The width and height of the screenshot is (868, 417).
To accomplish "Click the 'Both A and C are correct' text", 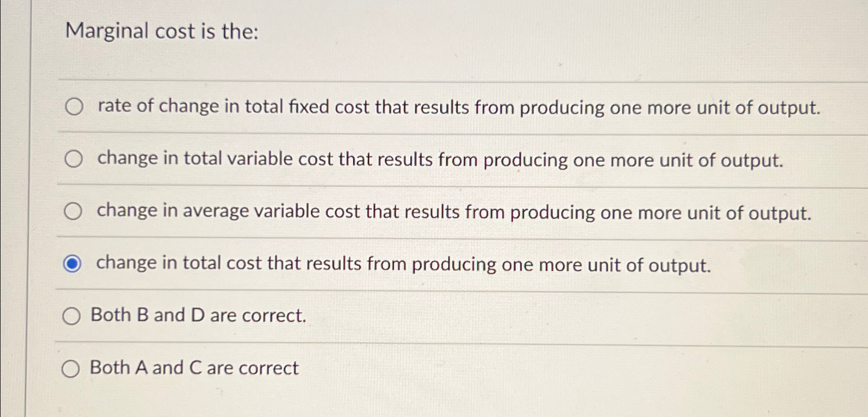I will point(194,368).
